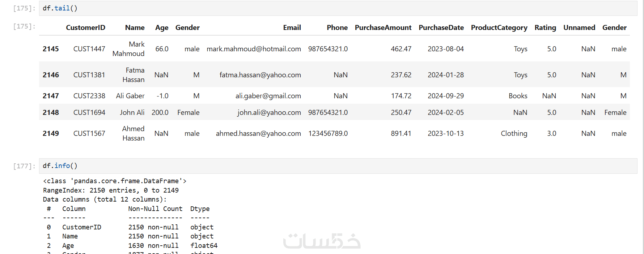Click the Rating column header

545,27
